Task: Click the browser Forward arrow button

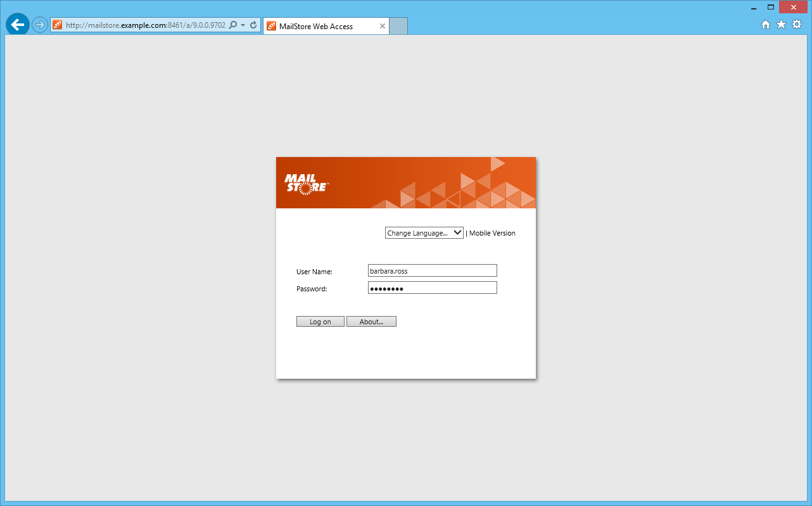Action: [x=40, y=25]
